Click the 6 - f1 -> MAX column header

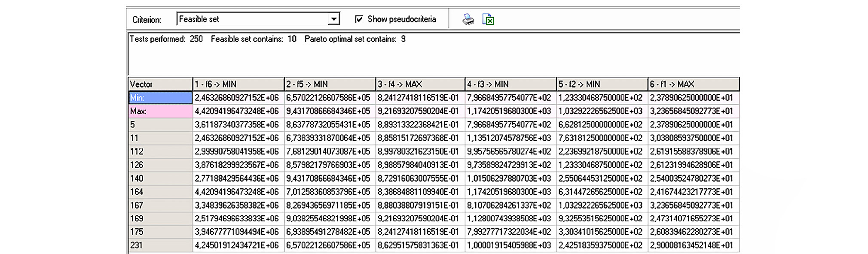pyautogui.click(x=693, y=84)
